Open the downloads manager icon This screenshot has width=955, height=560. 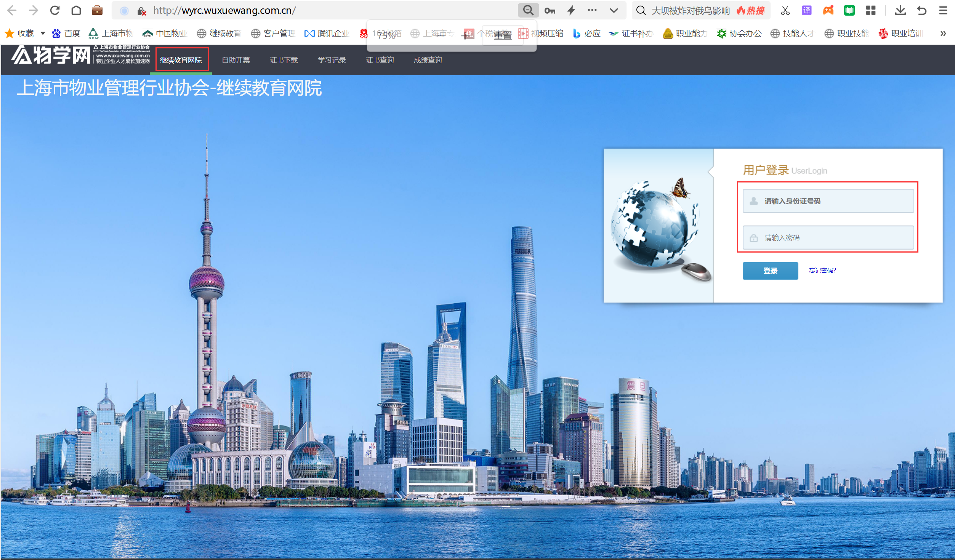(900, 10)
